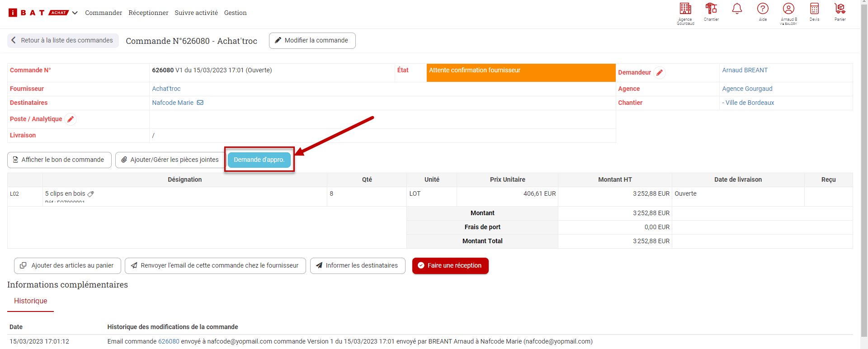Click the page vertical scrollbar
This screenshot has width=868, height=349.
(x=864, y=181)
